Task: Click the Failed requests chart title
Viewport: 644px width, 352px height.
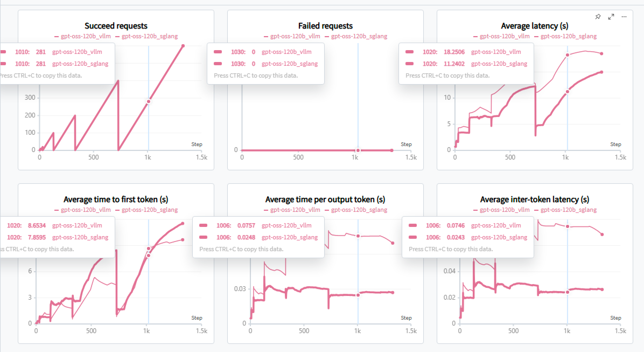Action: pos(325,26)
